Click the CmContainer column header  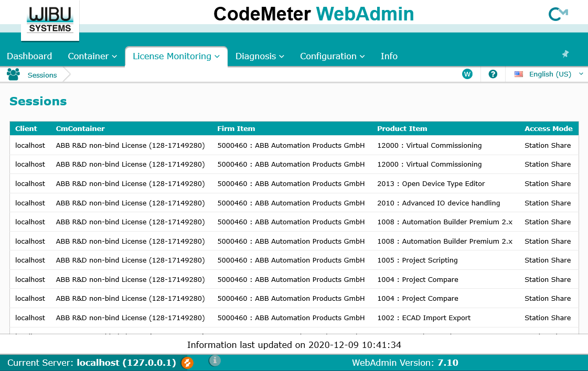[80, 128]
